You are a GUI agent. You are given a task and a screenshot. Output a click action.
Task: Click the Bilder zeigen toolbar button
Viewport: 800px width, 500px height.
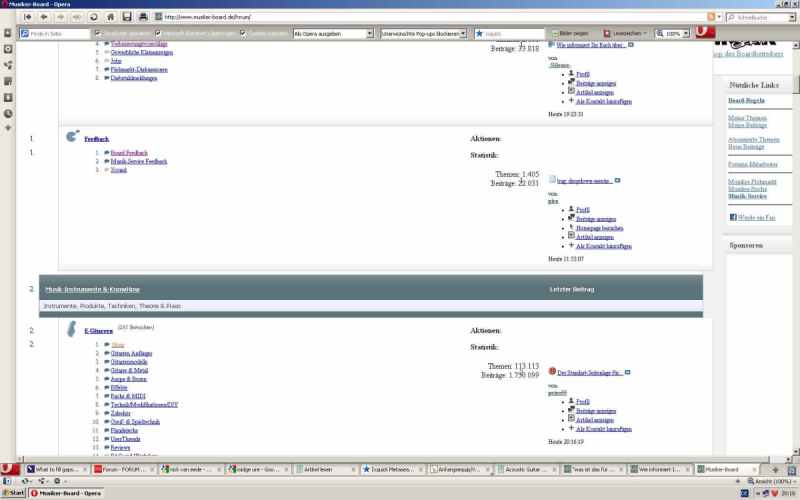[x=570, y=33]
